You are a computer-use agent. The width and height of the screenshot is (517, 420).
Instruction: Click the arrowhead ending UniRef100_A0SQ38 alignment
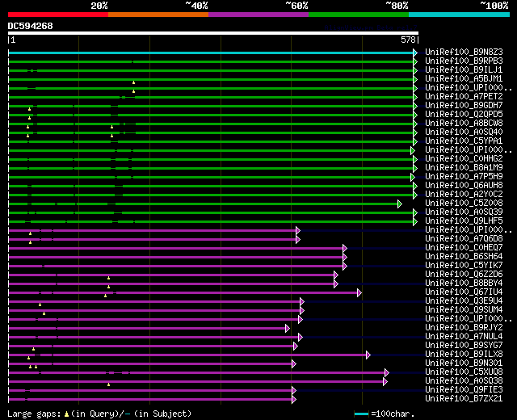pos(385,382)
